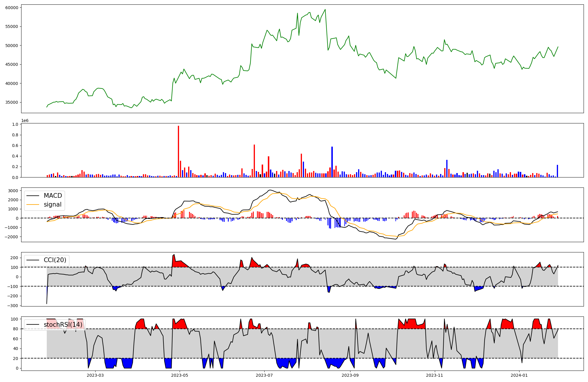
Task: Click the -300 CCI axis label
Action: [x=12, y=306]
